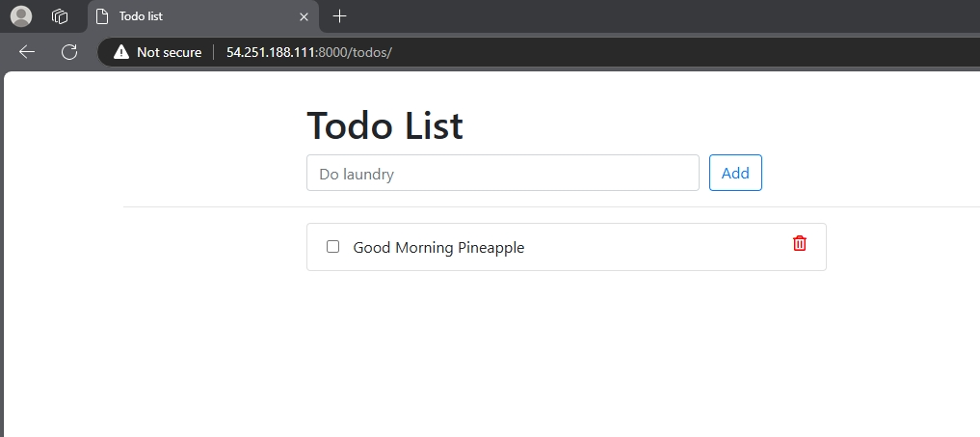Delete the Good Morning Pineapple todo
980x437 pixels.
click(x=799, y=244)
